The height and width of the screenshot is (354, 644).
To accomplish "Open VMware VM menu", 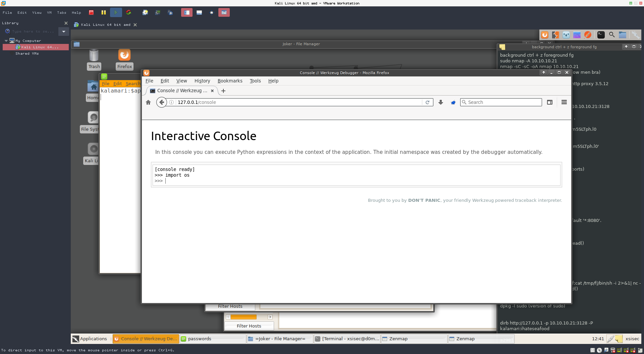I will point(49,13).
